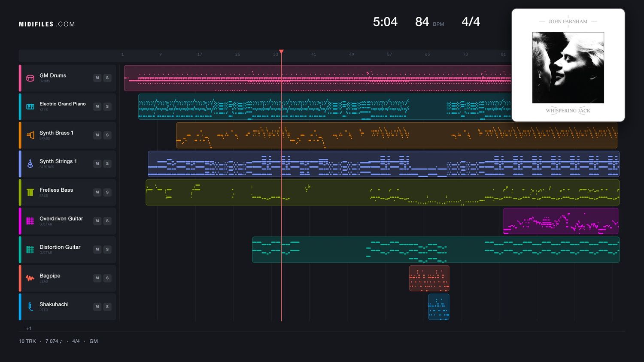Solo the Fretless Bass track

pos(107,192)
